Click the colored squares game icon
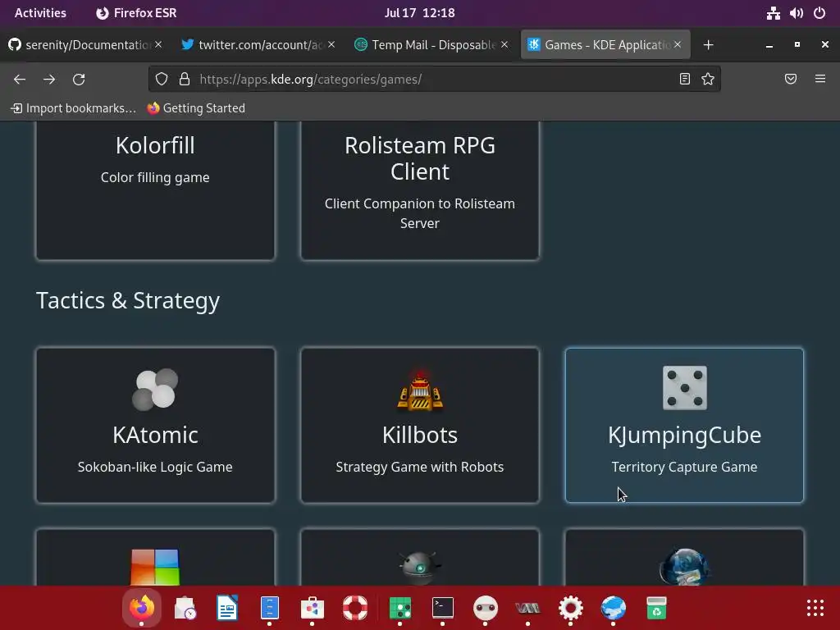The height and width of the screenshot is (630, 840). tap(155, 567)
